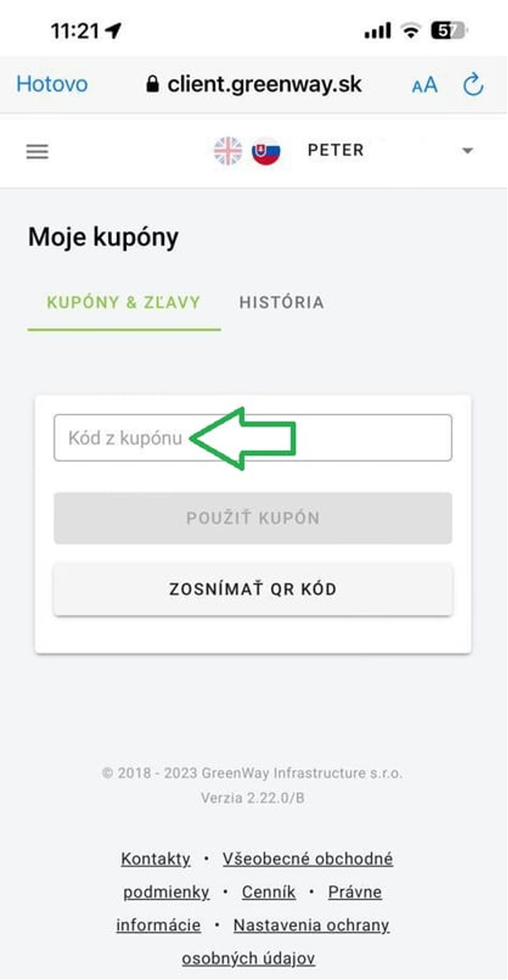Expand the PETER account dropdown arrow
508x980 pixels.
click(467, 151)
